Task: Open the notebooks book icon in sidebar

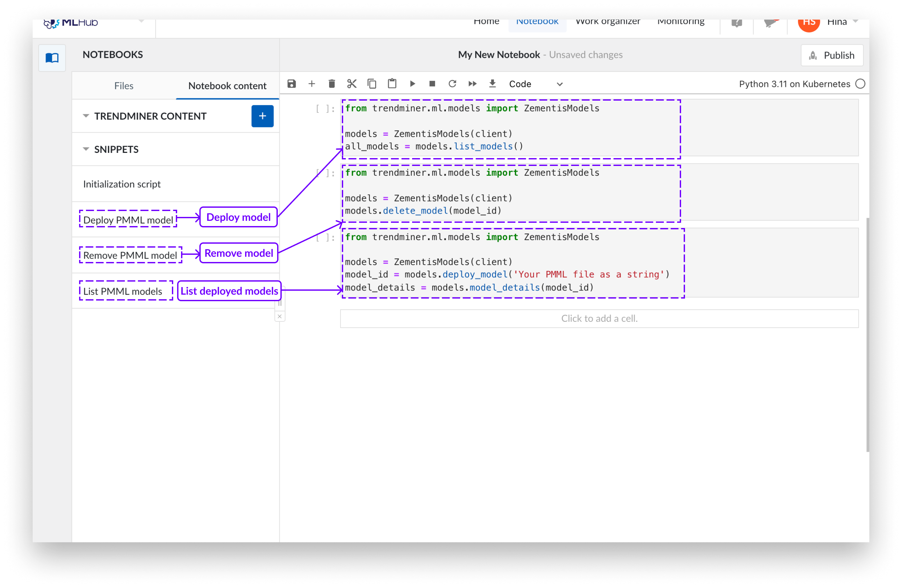Action: 52,58
